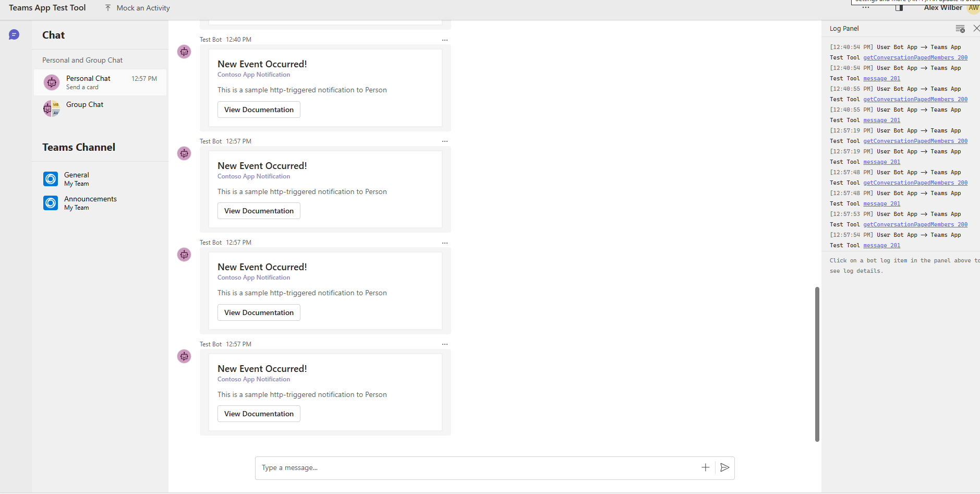Open the ellipsis menu in the top bar
Viewport: 980px width, 494px height.
coord(866,8)
